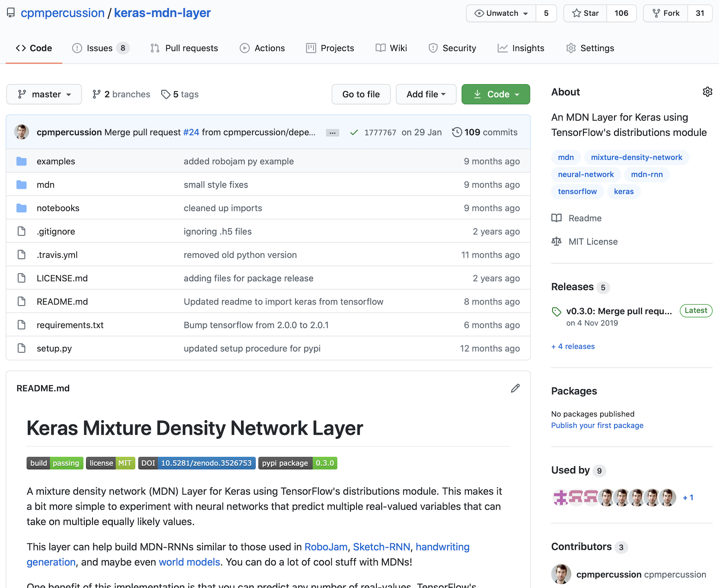
Task: Expand the commit message ellipsis
Action: tap(333, 133)
